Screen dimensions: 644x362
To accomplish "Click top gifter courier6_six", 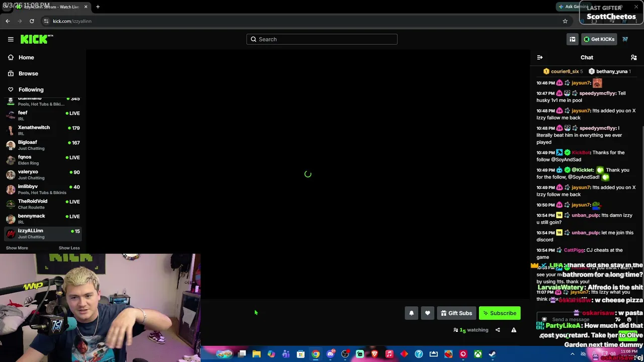I will point(565,71).
